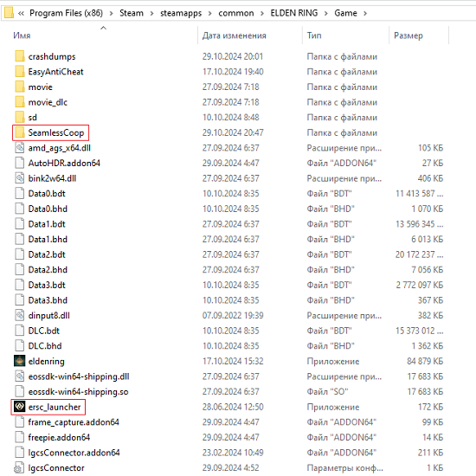Click the dinput8.dll file icon
Viewport: 476px width, 476px height.
point(20,315)
